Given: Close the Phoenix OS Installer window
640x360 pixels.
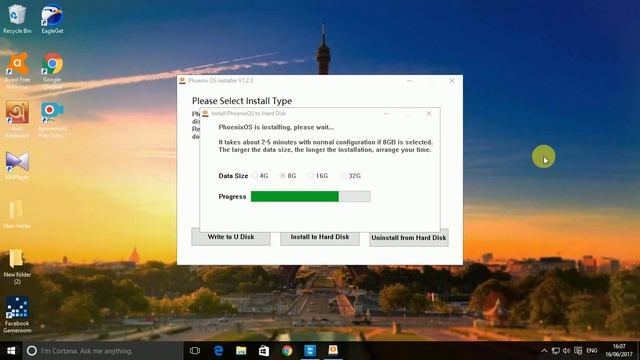Looking at the screenshot, I should (x=451, y=81).
